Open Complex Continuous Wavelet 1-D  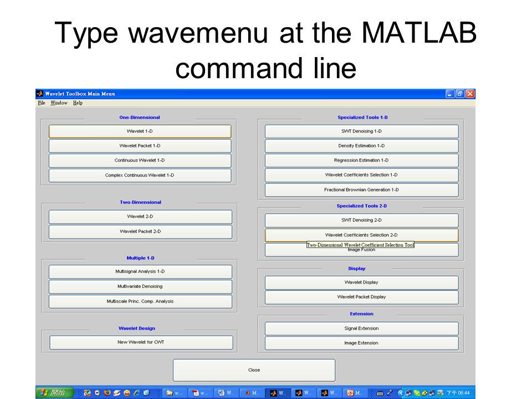tap(140, 176)
